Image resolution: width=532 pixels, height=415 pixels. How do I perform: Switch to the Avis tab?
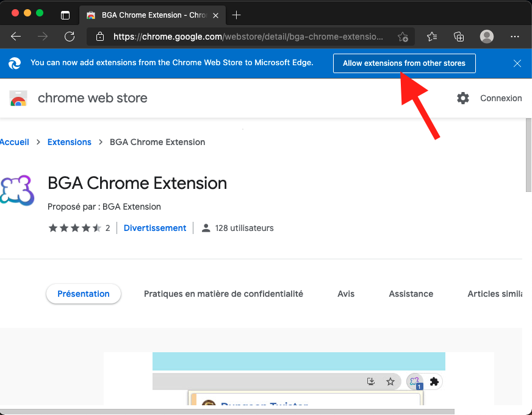click(x=346, y=294)
